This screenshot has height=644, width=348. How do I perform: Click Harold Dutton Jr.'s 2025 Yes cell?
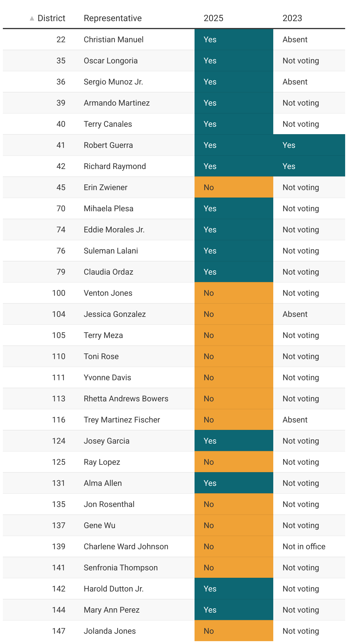tap(234, 589)
